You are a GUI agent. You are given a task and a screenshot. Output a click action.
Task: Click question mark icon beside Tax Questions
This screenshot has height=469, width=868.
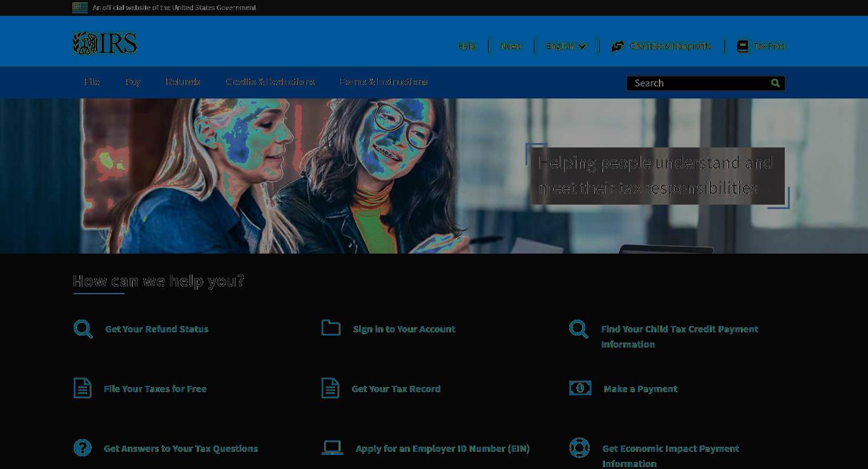click(83, 448)
